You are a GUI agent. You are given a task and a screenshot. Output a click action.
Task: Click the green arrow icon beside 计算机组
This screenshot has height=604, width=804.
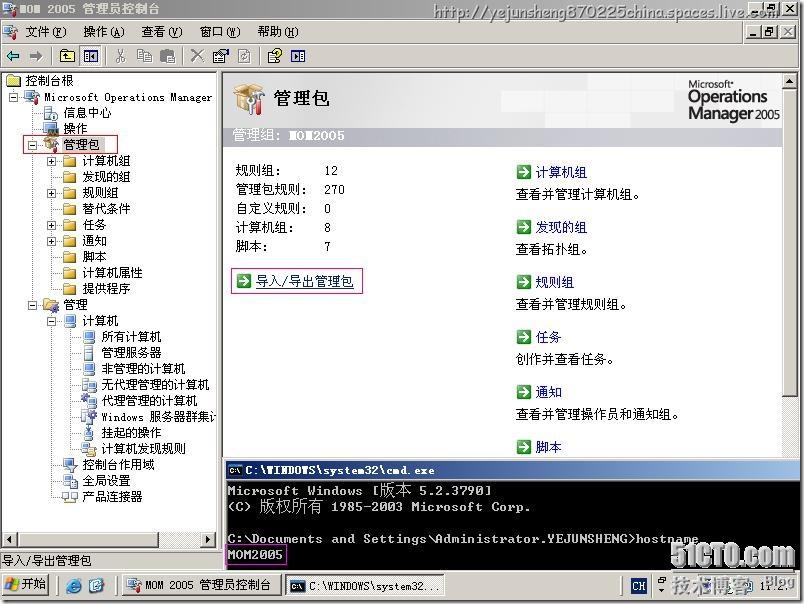[x=524, y=172]
